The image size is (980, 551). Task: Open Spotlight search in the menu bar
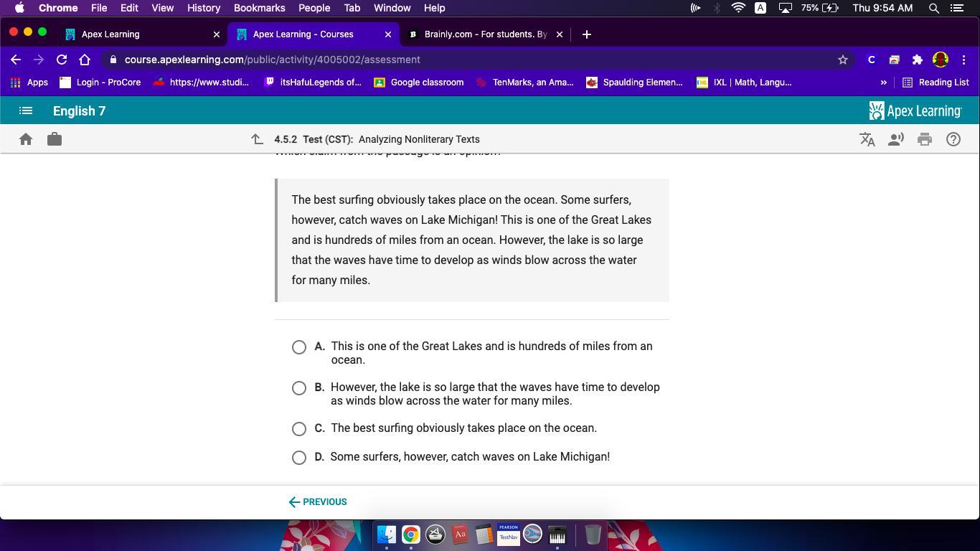coord(934,8)
